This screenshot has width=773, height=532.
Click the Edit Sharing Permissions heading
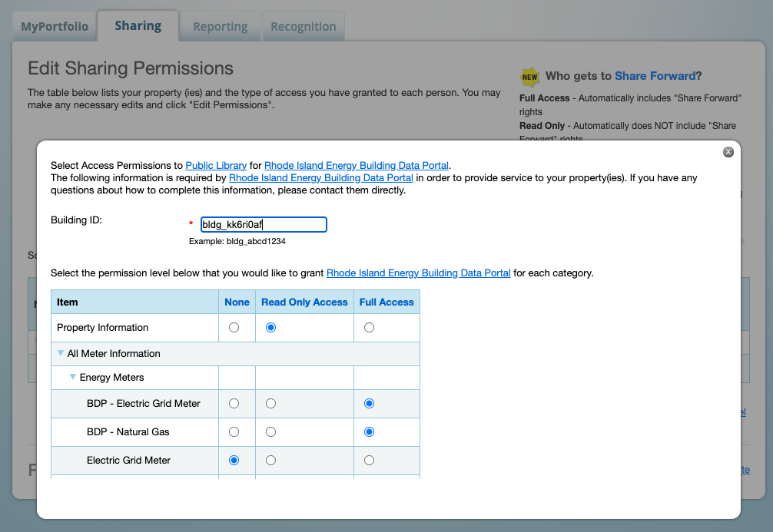point(131,68)
